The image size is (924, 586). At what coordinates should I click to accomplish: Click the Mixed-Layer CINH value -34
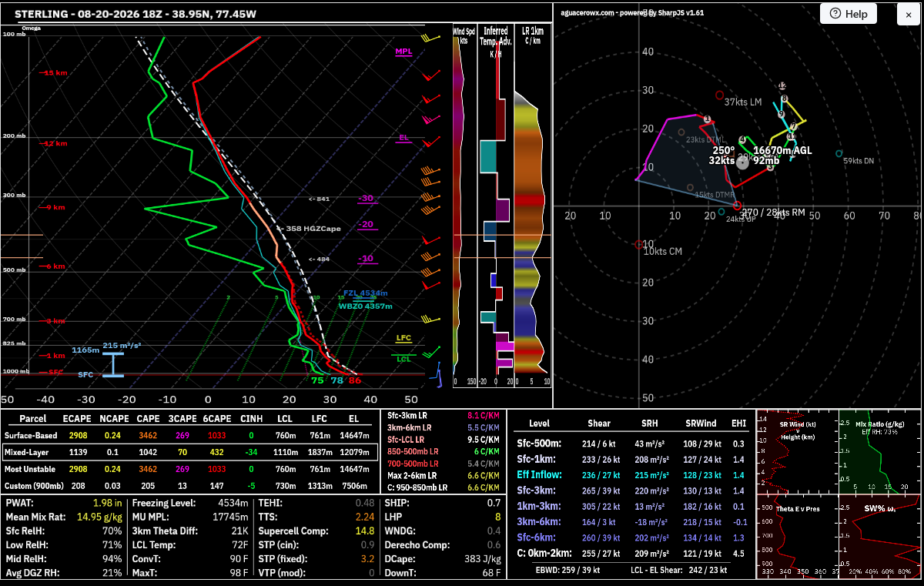[x=251, y=452]
